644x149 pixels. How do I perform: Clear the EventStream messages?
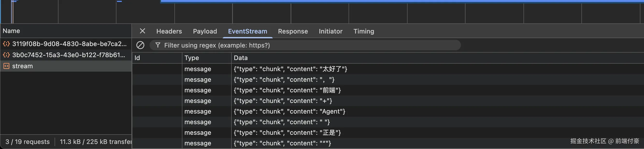coord(140,45)
